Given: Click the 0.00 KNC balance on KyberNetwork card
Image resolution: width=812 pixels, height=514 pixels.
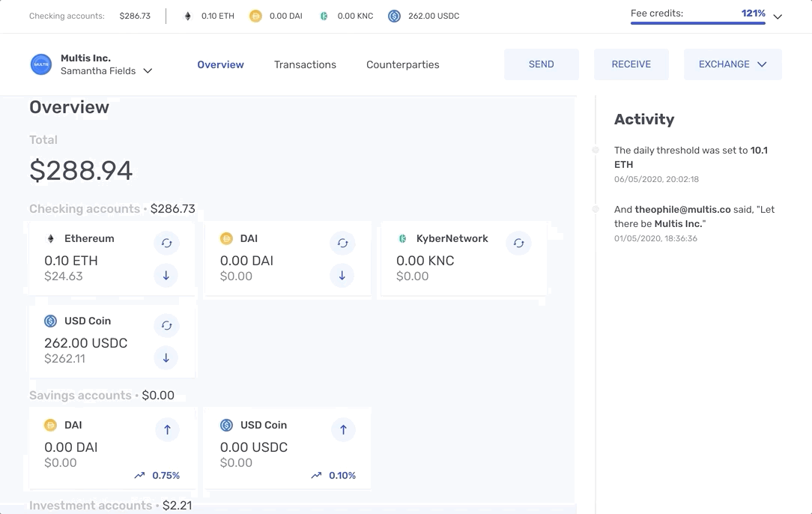Looking at the screenshot, I should tap(425, 261).
